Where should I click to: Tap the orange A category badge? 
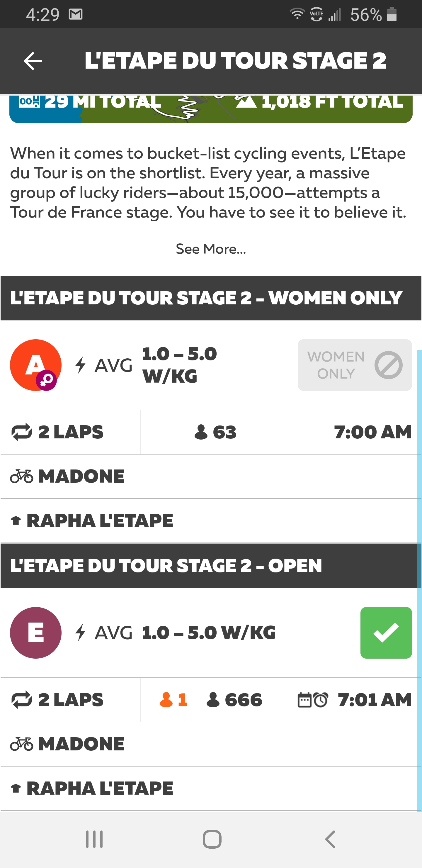tap(36, 365)
